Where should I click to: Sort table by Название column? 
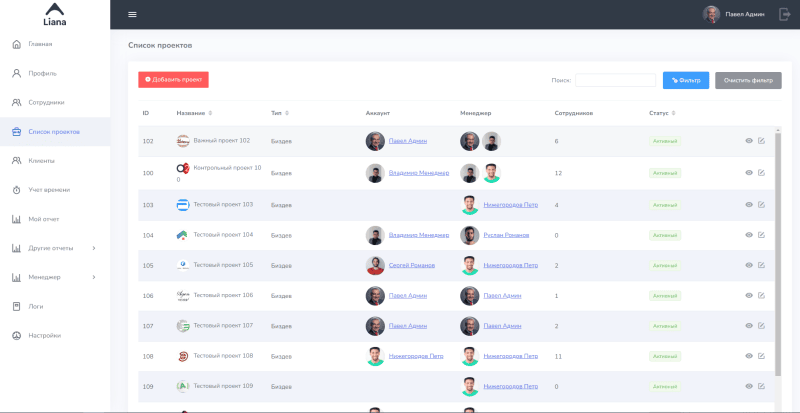coord(195,113)
